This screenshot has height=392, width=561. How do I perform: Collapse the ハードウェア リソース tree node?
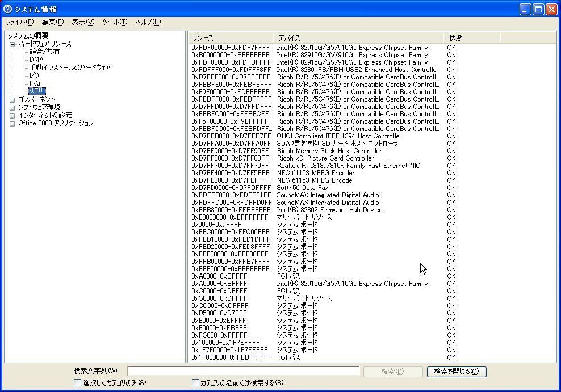[12, 44]
